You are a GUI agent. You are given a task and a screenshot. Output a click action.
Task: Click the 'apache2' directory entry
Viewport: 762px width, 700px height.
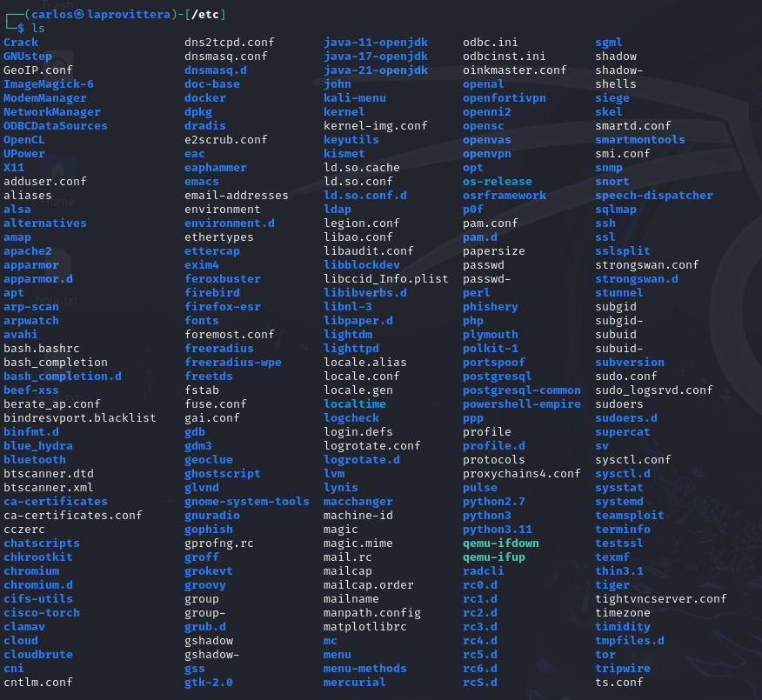28,251
